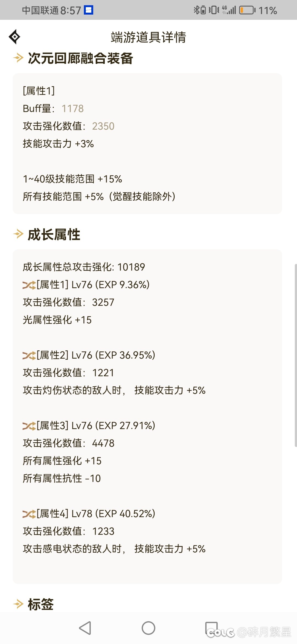Image resolution: width=297 pixels, height=644 pixels.
Task: Tap the arrow icon beside 次元回廊融合装备
Action: [18, 58]
